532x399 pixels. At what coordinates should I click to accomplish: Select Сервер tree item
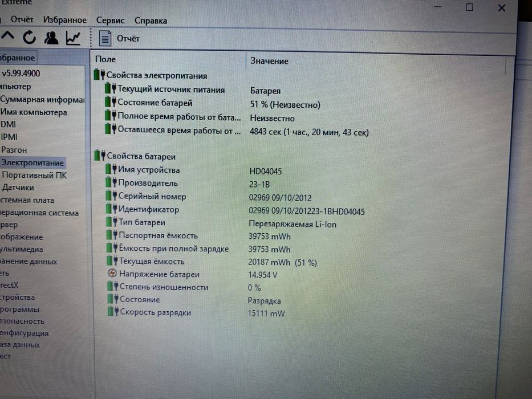click(9, 225)
